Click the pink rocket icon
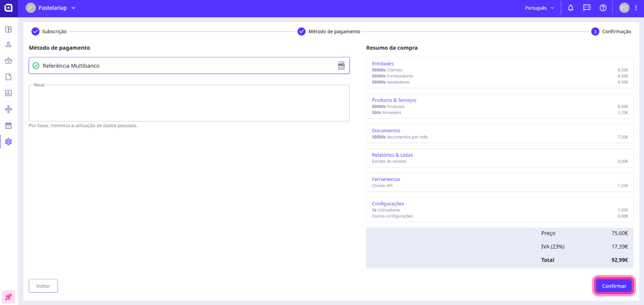644x305 pixels. click(9, 296)
